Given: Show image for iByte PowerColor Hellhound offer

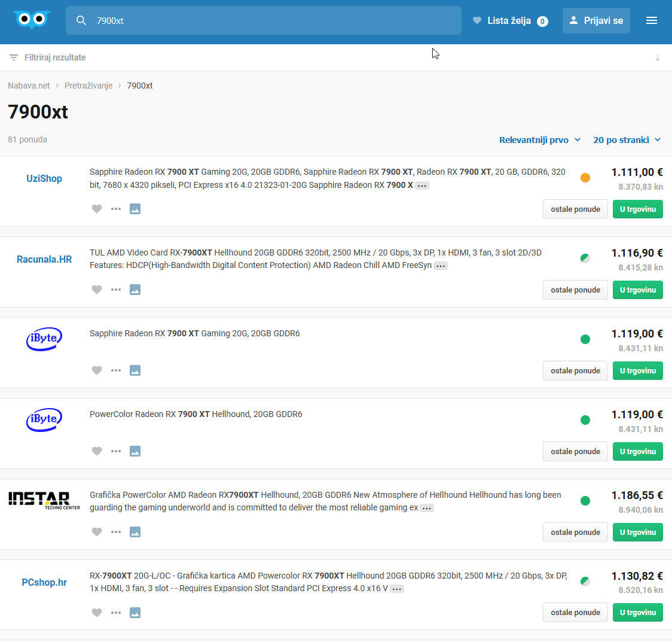Looking at the screenshot, I should pos(135,451).
